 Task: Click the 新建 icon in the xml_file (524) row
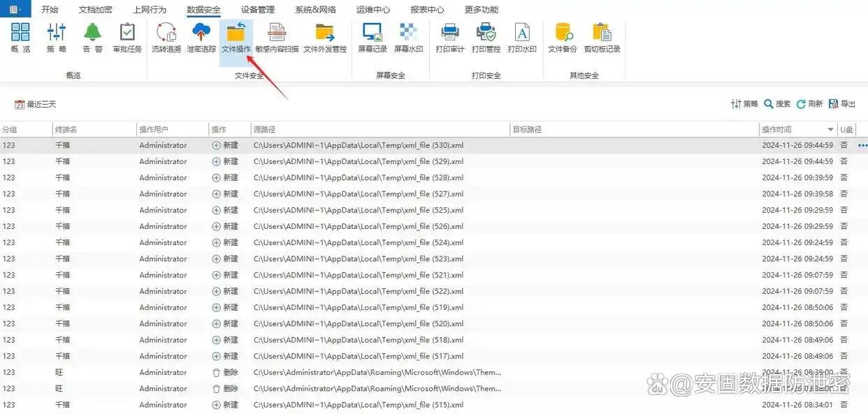(216, 242)
